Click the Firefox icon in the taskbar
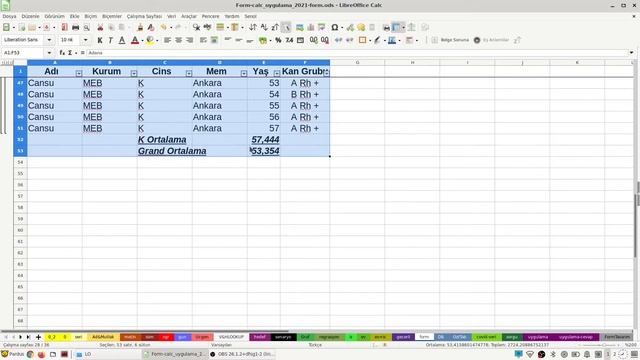The height and width of the screenshot is (360, 640). [41, 354]
